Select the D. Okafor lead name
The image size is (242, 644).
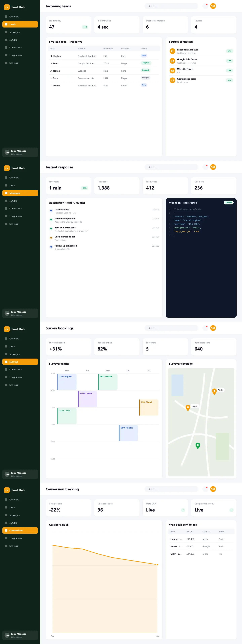coord(55,86)
